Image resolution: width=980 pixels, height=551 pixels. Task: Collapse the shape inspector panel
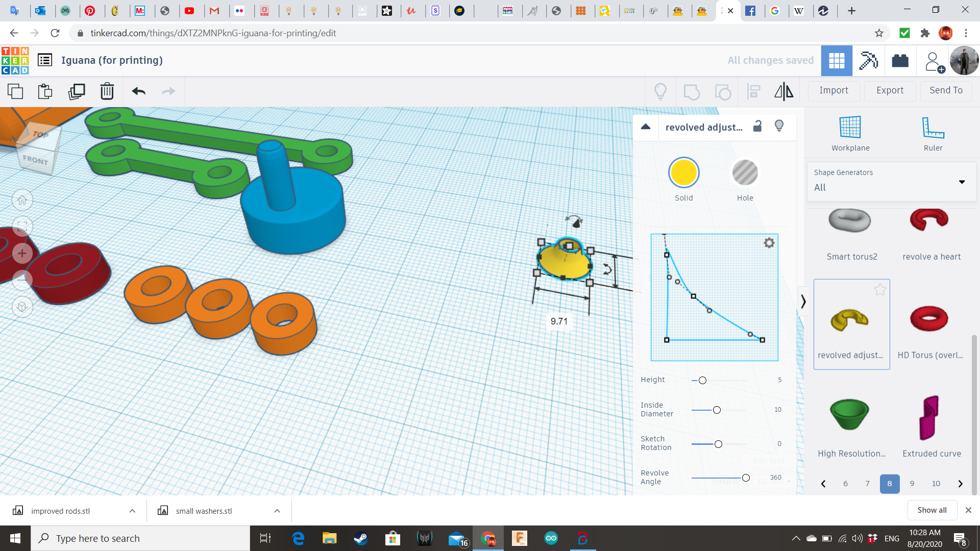click(x=646, y=127)
